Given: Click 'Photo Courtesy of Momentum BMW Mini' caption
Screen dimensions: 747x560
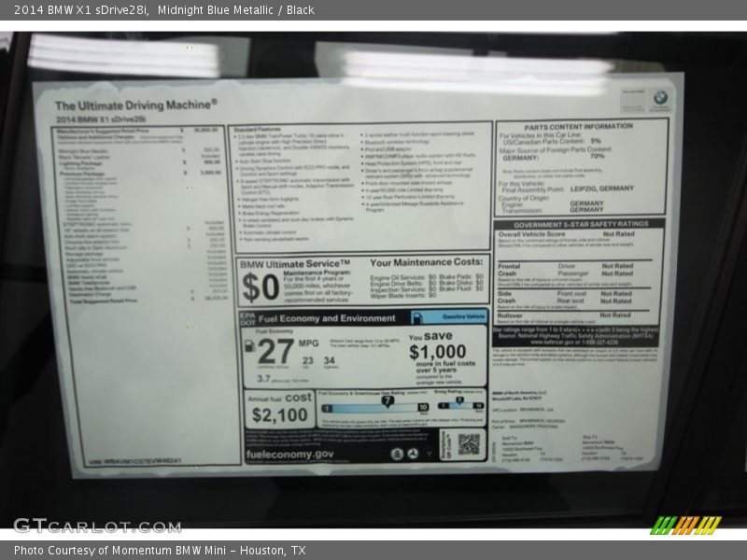Looking at the screenshot, I should [x=120, y=550].
